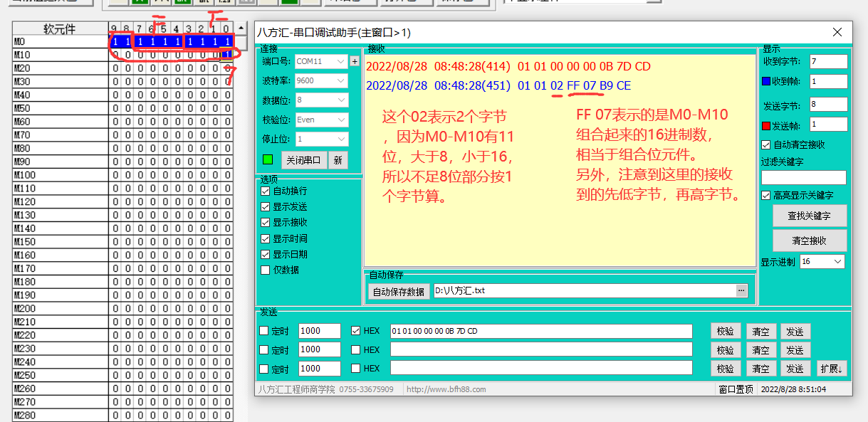Toggle the 自动换行 auto line-wrap checkbox

point(266,191)
